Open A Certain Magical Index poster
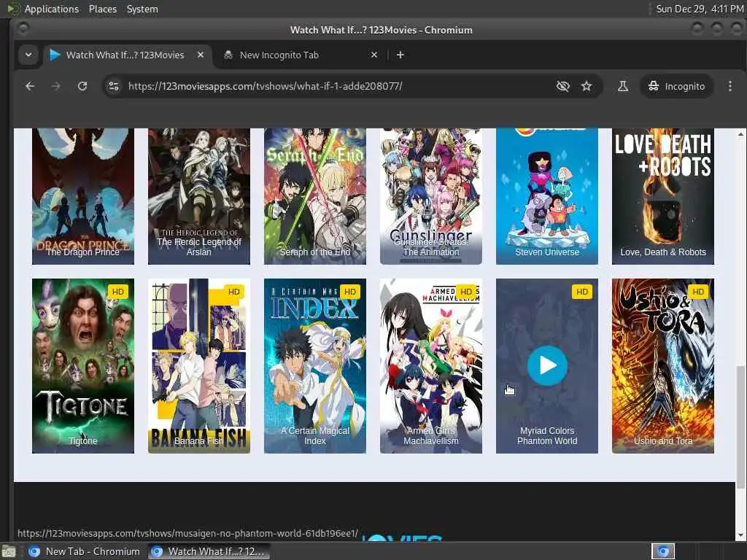The width and height of the screenshot is (747, 560). [315, 366]
